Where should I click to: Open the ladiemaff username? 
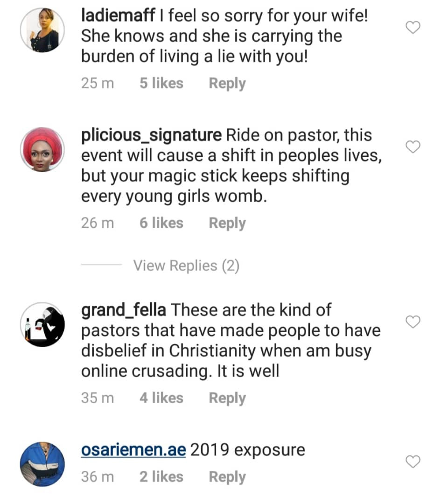(x=118, y=15)
